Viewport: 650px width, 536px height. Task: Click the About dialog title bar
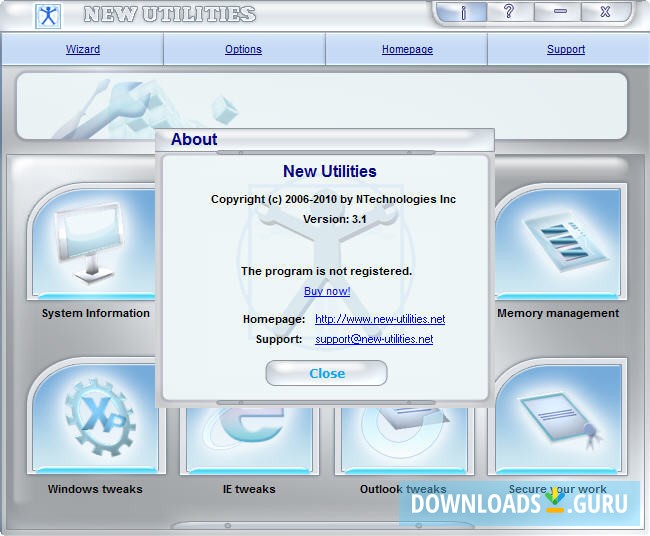pos(325,140)
